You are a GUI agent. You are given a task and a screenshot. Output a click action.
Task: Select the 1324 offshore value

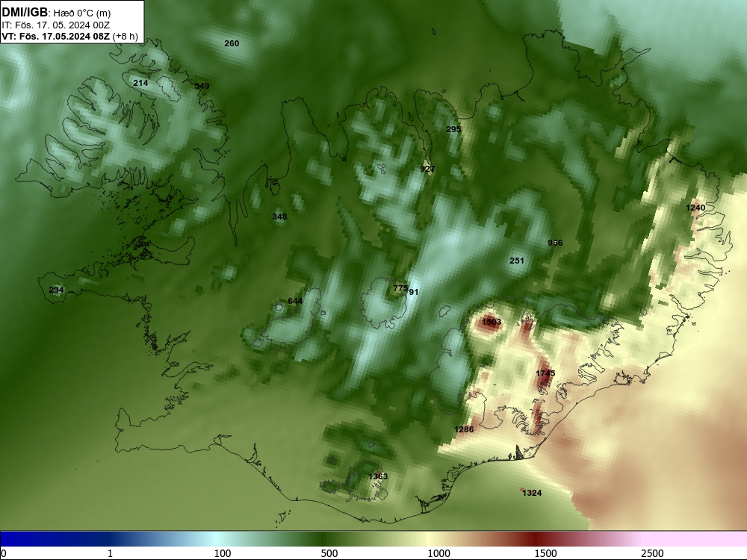click(532, 493)
